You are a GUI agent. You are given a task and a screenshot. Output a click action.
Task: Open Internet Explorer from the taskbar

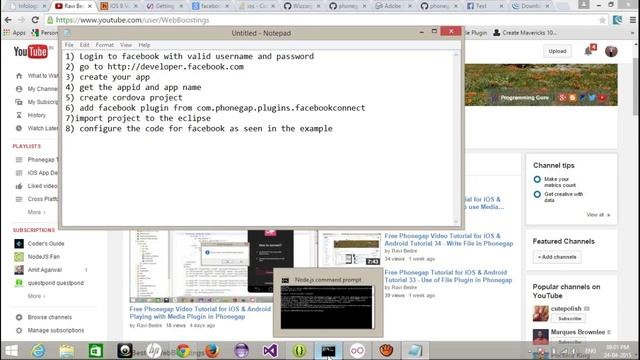[x=38, y=351]
